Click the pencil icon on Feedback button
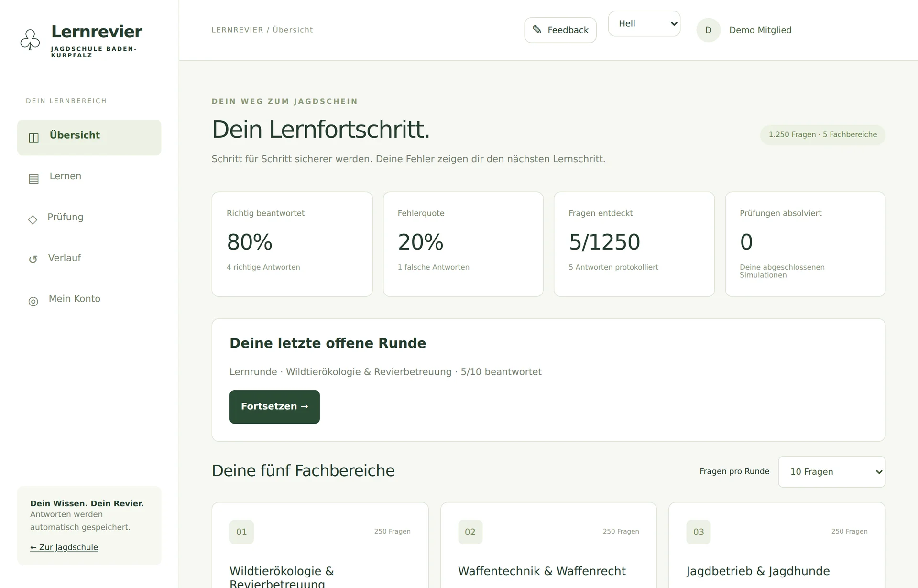 (537, 30)
